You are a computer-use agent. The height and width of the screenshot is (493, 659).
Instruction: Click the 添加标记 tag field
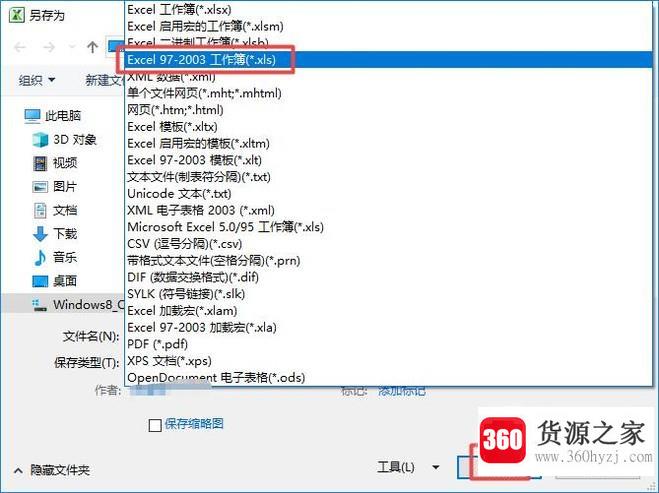click(x=401, y=391)
